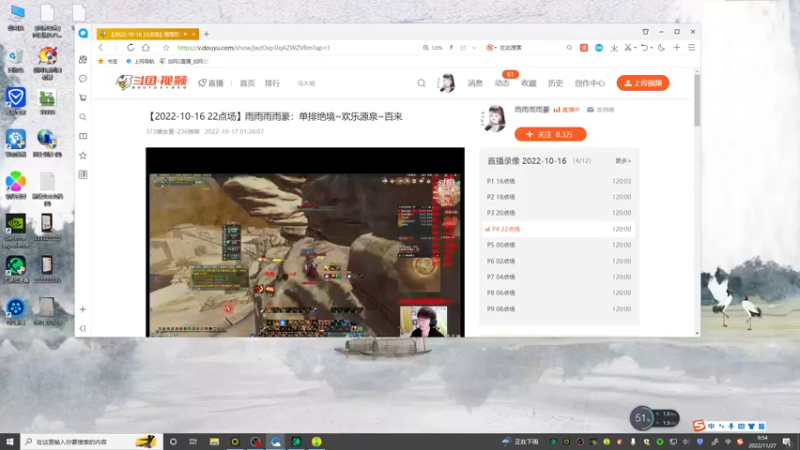This screenshot has height=450, width=800.
Task: Toggle night mode moon icon
Action: [x=662, y=47]
